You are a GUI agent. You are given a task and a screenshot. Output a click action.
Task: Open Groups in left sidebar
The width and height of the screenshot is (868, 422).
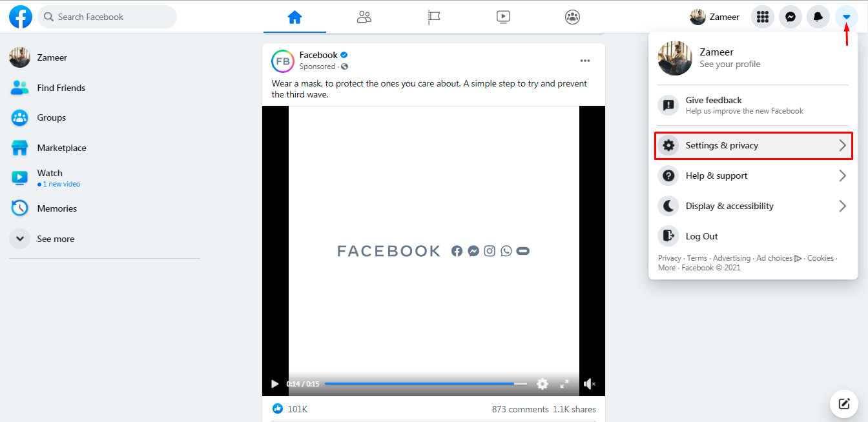click(103, 117)
